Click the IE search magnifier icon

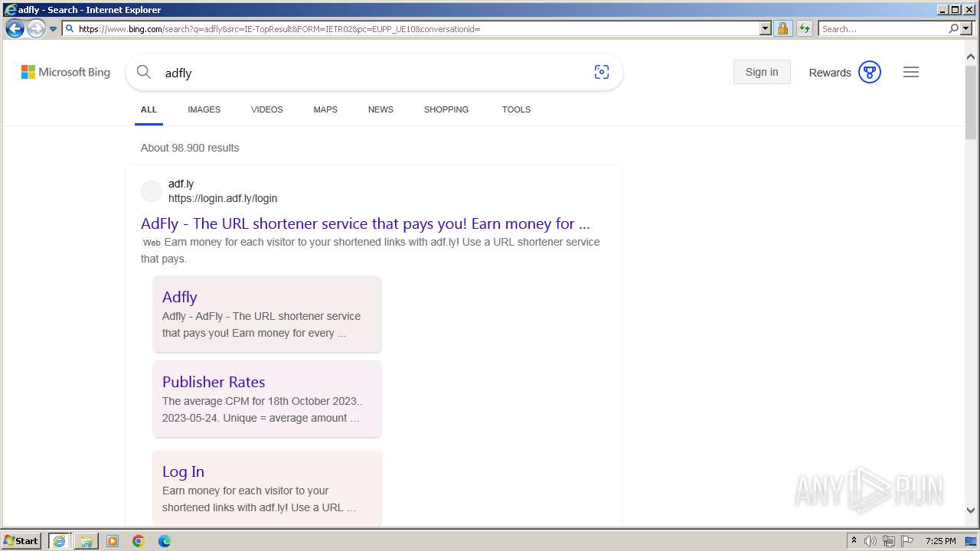(x=953, y=29)
